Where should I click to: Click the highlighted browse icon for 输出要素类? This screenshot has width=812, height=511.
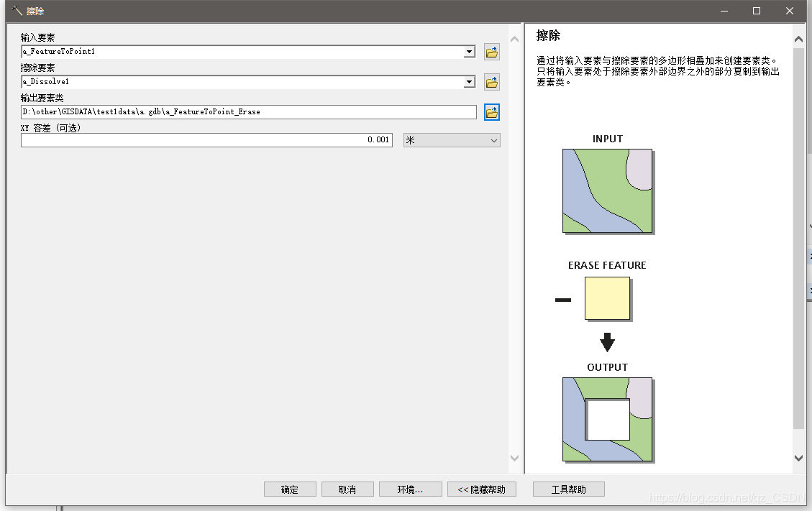492,112
